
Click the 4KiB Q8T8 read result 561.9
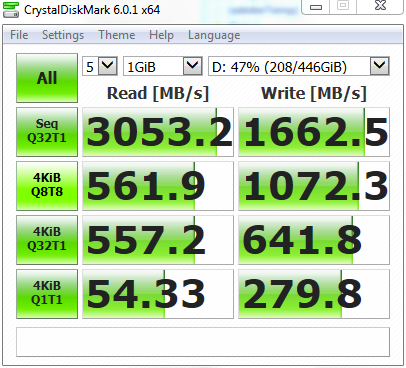158,186
